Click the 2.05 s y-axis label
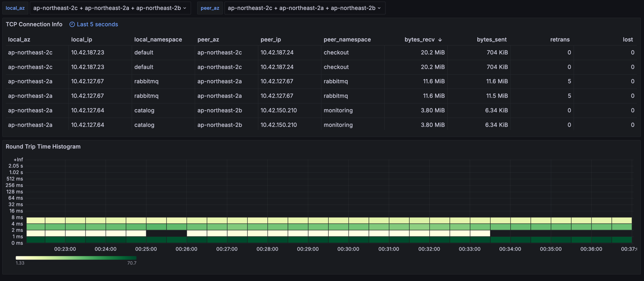 pyautogui.click(x=16, y=166)
